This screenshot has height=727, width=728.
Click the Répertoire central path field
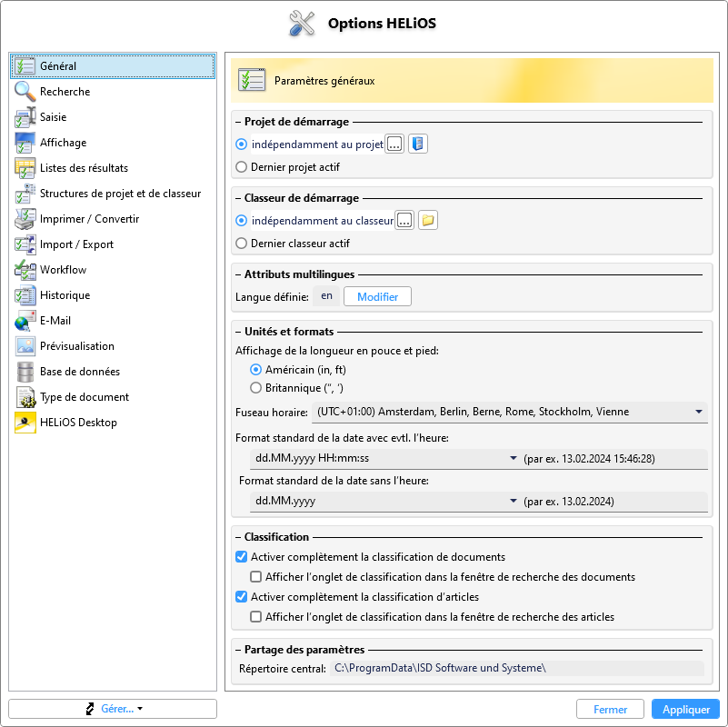(x=517, y=668)
